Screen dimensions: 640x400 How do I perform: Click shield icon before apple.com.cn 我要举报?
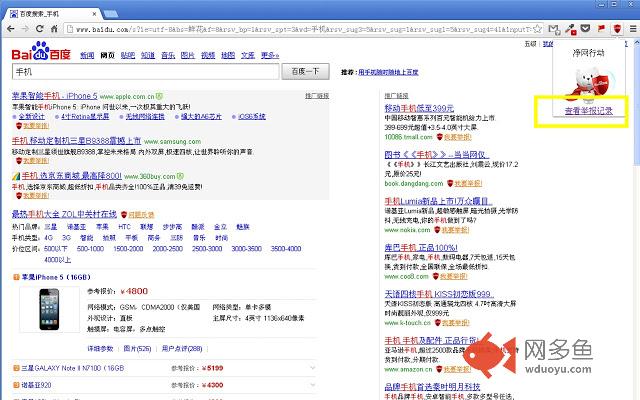18,126
